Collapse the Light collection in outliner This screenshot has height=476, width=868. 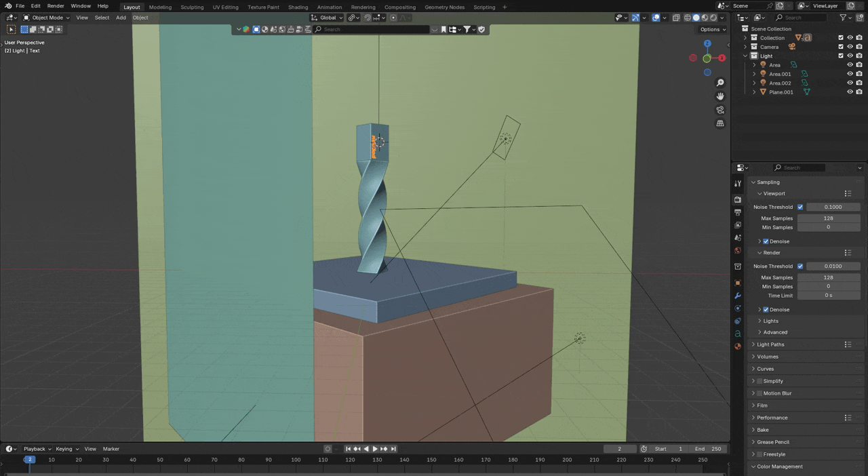tap(745, 56)
